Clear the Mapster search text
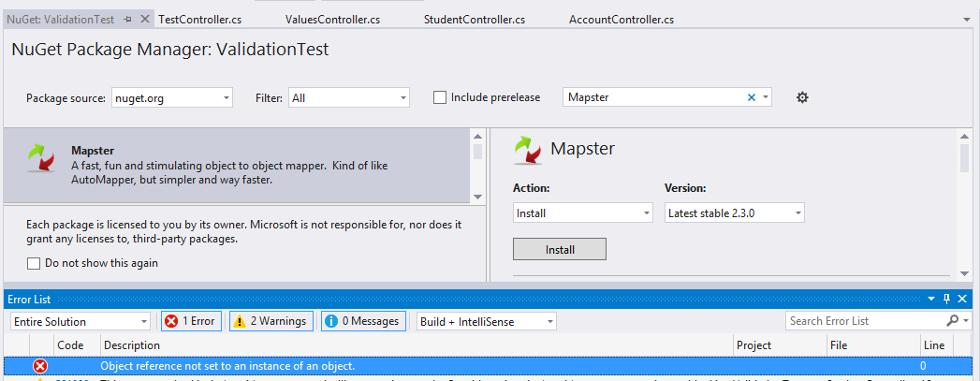 (x=752, y=97)
